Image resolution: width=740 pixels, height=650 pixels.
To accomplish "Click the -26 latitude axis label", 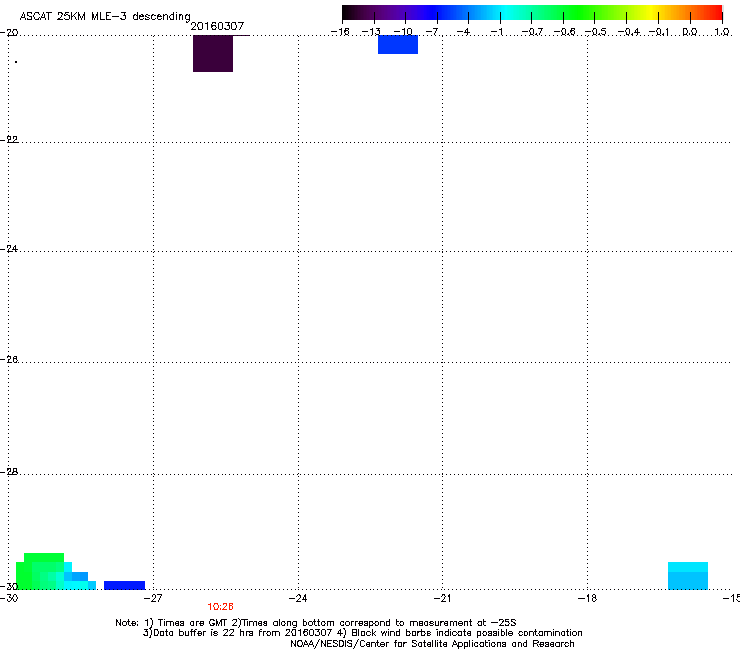I will (x=9, y=359).
